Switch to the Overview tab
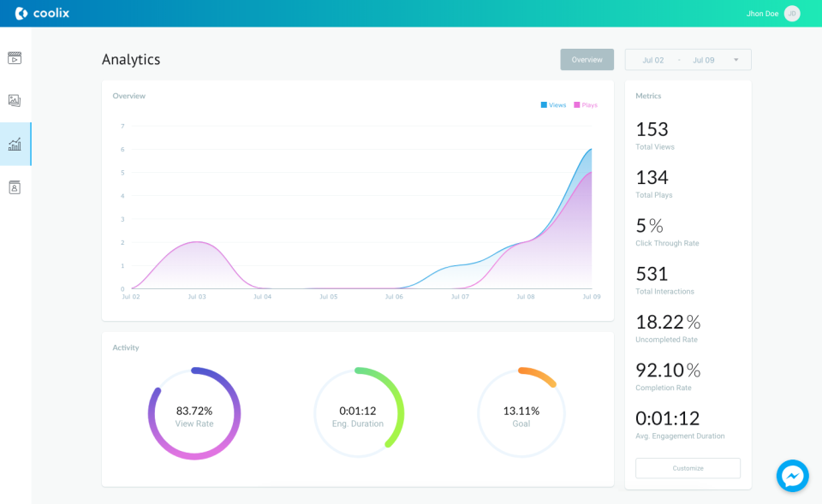The height and width of the screenshot is (504, 822). tap(587, 59)
